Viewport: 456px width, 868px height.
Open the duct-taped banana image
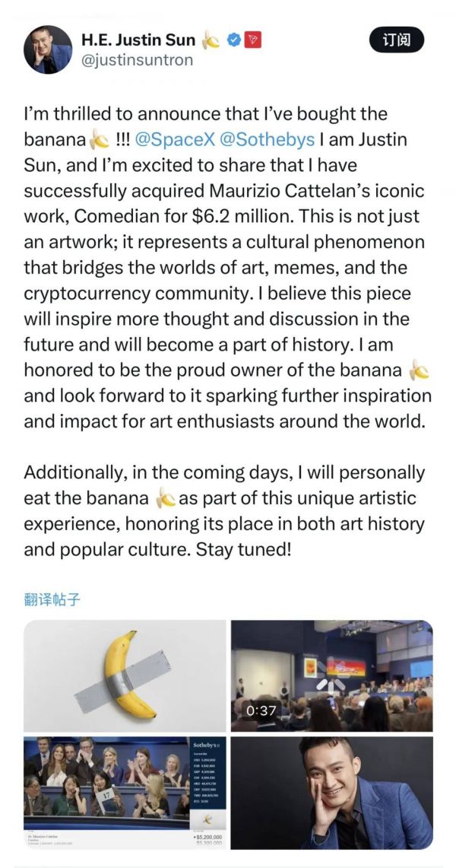click(x=125, y=676)
